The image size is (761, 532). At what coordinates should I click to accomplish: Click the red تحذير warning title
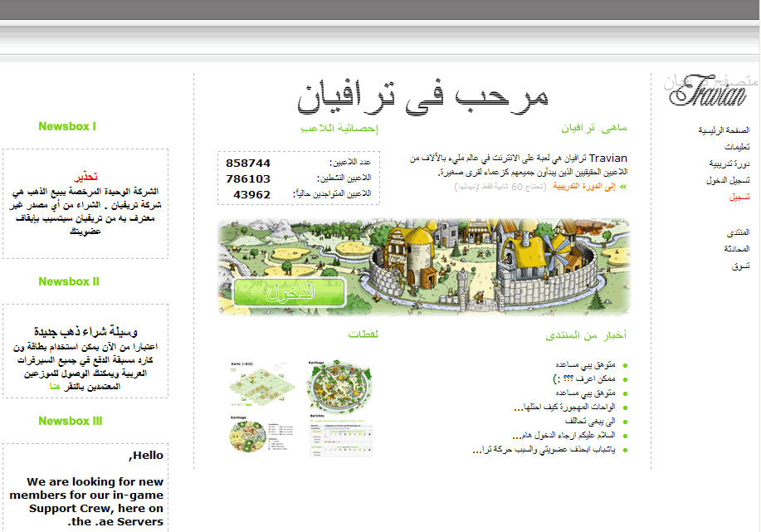coord(85,177)
